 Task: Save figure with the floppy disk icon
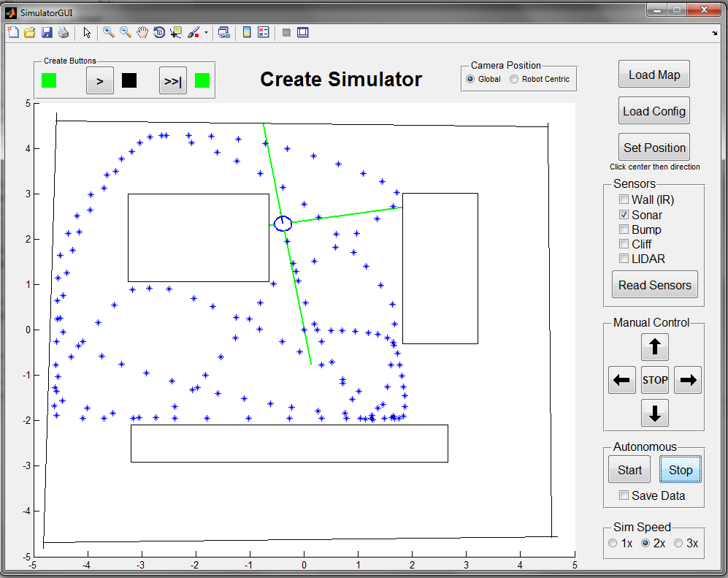47,32
